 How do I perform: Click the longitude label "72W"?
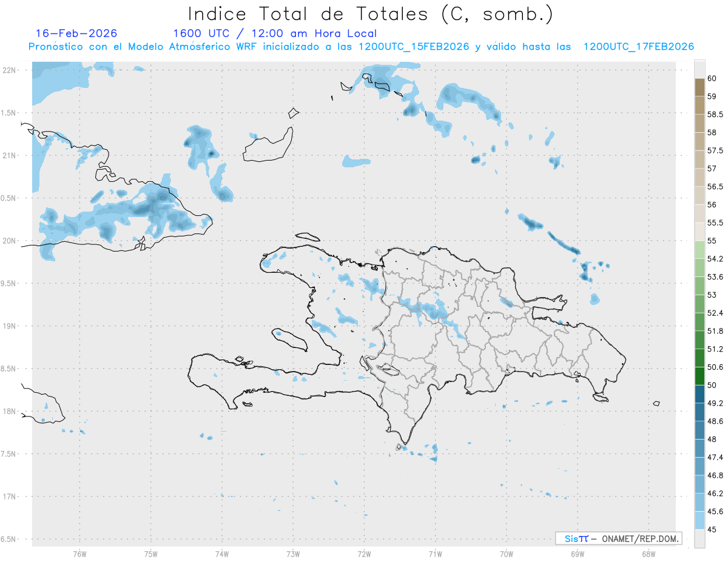click(x=364, y=554)
